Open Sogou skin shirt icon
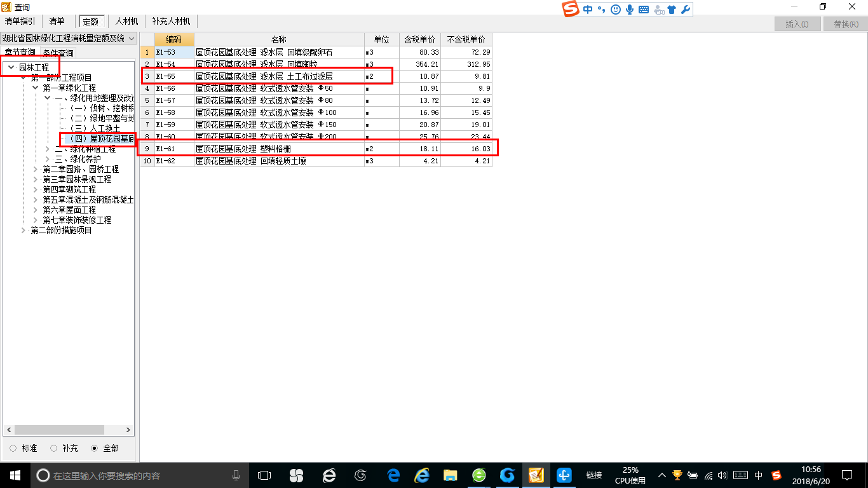This screenshot has height=488, width=868. pos(672,10)
